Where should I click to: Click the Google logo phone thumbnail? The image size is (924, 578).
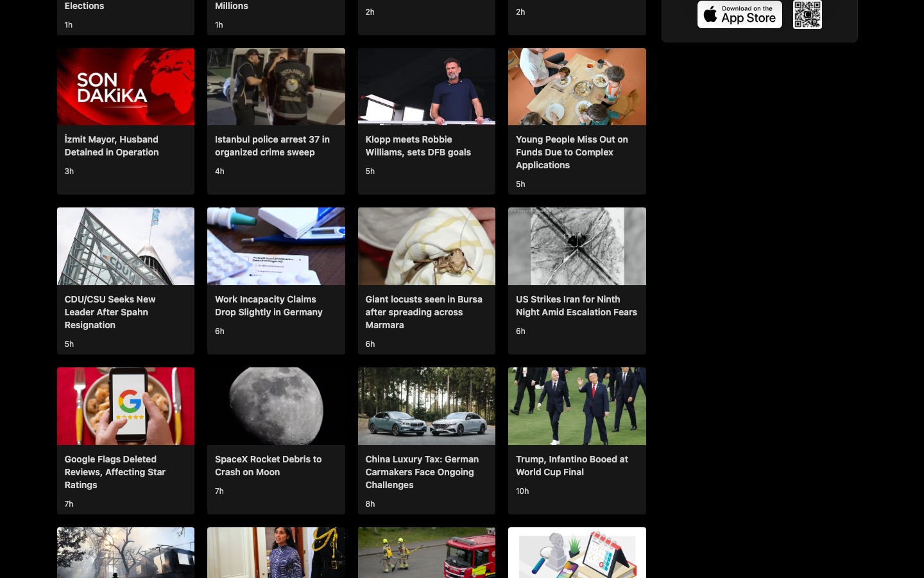click(126, 406)
